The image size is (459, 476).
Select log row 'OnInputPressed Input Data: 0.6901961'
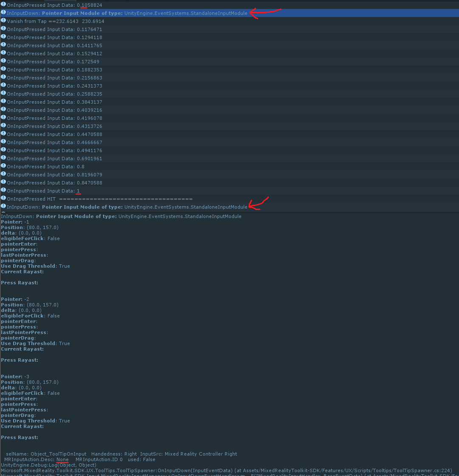pyautogui.click(x=229, y=159)
